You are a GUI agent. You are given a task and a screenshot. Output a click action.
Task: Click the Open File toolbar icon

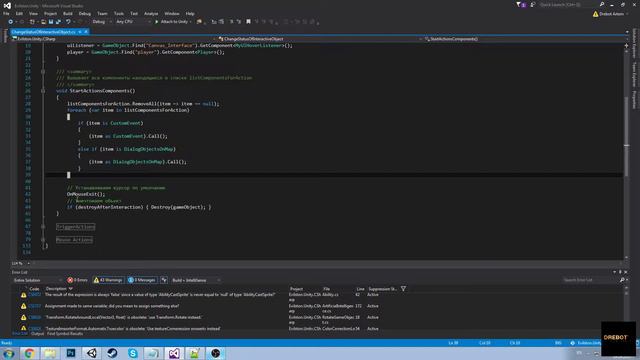pyautogui.click(x=43, y=22)
